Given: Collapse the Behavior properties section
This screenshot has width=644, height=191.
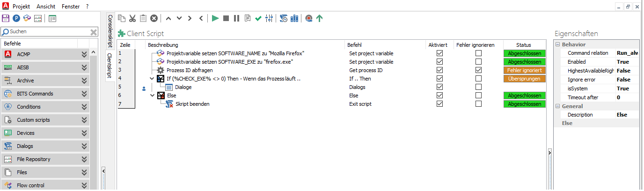Looking at the screenshot, I should [x=557, y=44].
